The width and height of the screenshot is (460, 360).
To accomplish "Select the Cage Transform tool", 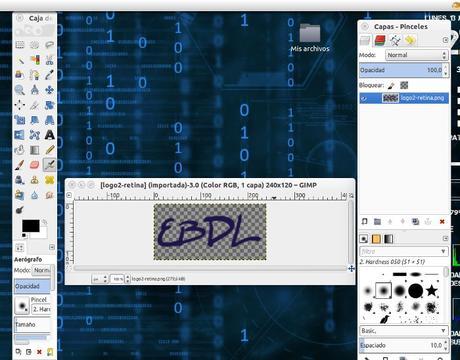I will 35,135.
